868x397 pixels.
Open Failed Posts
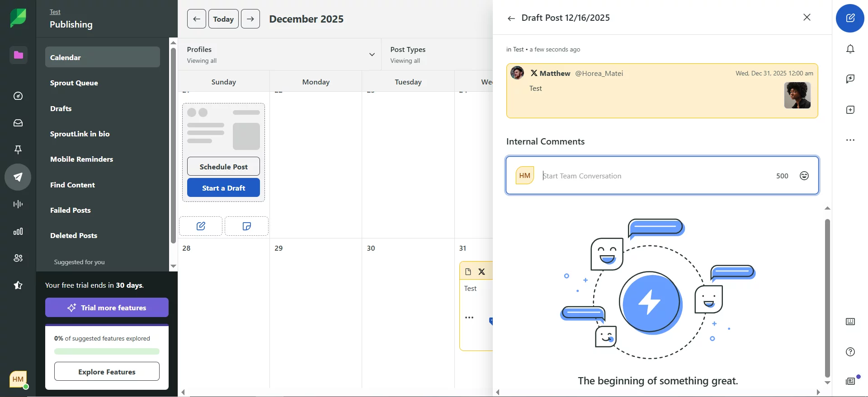point(71,210)
